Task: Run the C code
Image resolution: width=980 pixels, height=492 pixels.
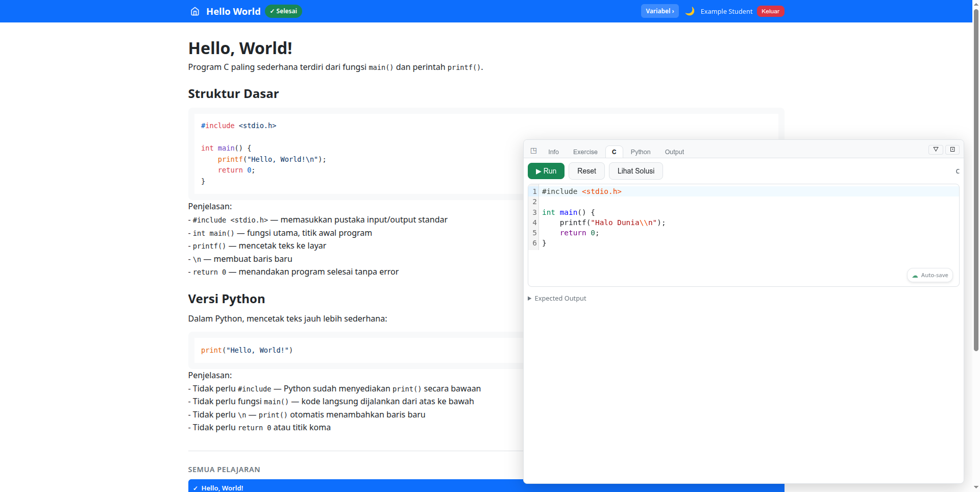Action: coord(546,171)
